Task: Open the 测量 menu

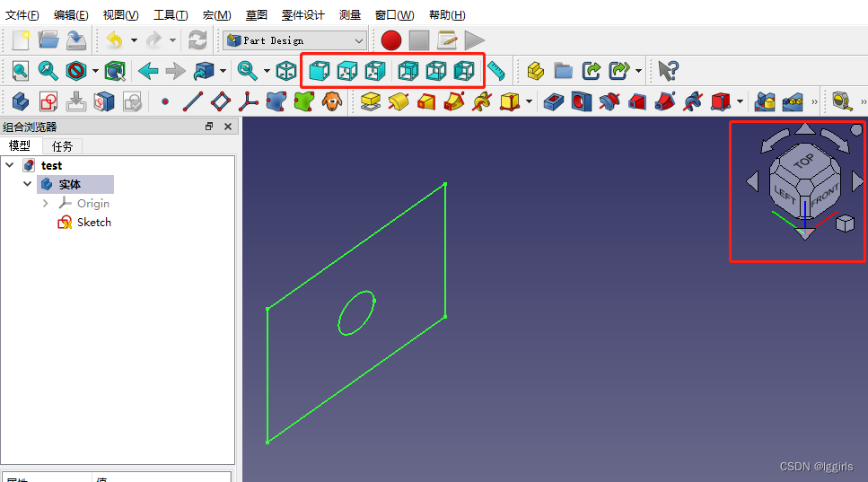Action: pyautogui.click(x=350, y=15)
